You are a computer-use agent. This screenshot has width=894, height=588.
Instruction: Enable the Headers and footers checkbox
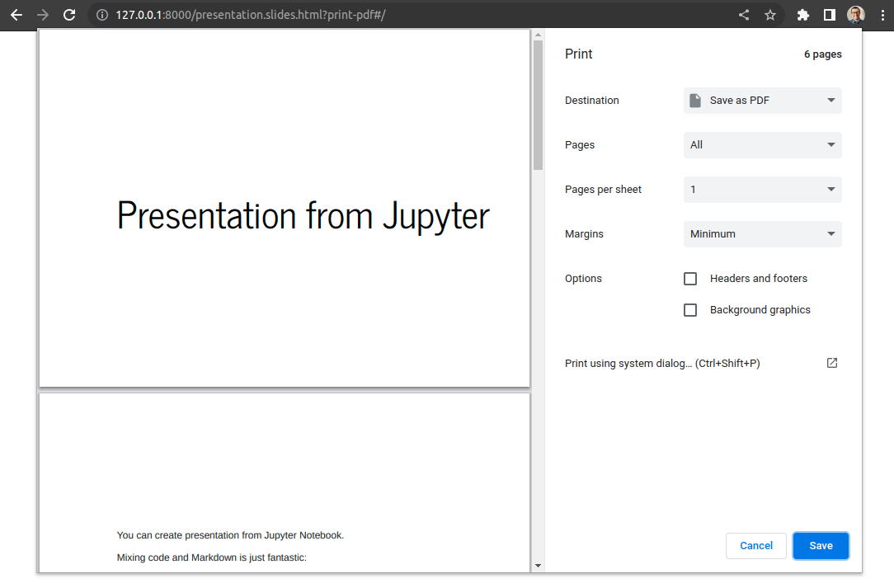click(x=690, y=279)
